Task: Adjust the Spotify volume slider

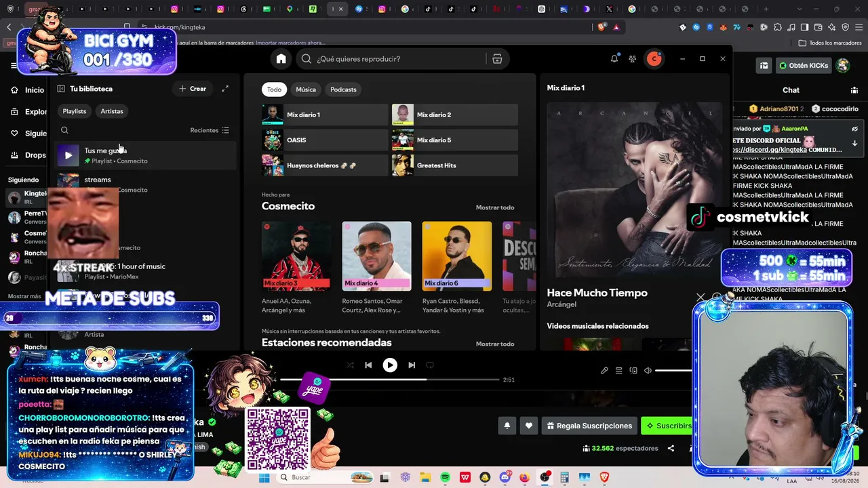Action: [x=673, y=371]
